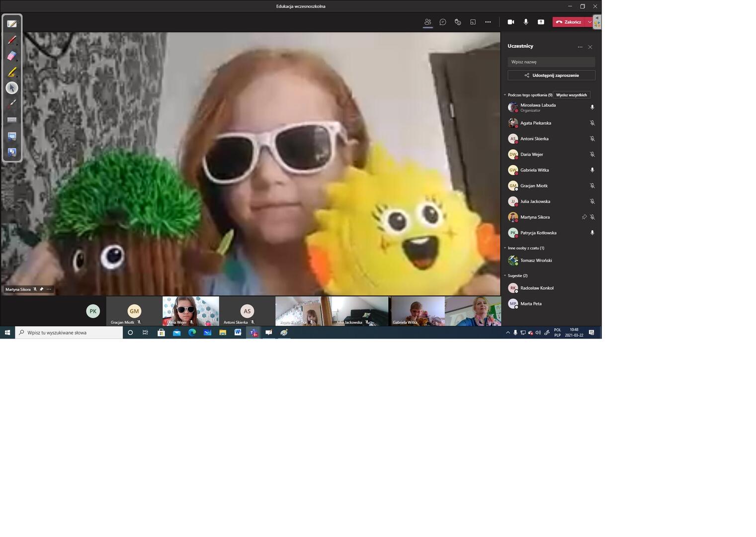
Task: Open dropdown arrow next to Zakończ
Action: tap(589, 22)
